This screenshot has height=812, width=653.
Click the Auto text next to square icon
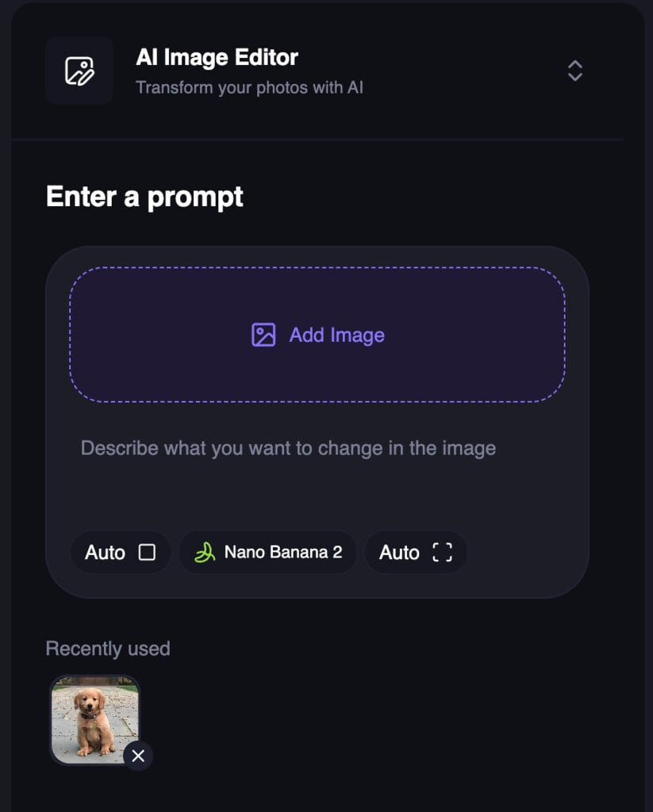tap(105, 553)
